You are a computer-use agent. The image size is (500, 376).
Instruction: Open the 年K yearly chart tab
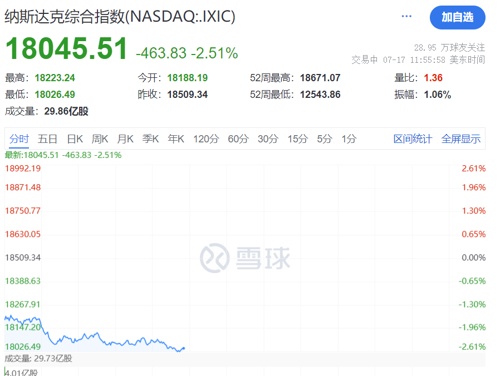tap(176, 139)
